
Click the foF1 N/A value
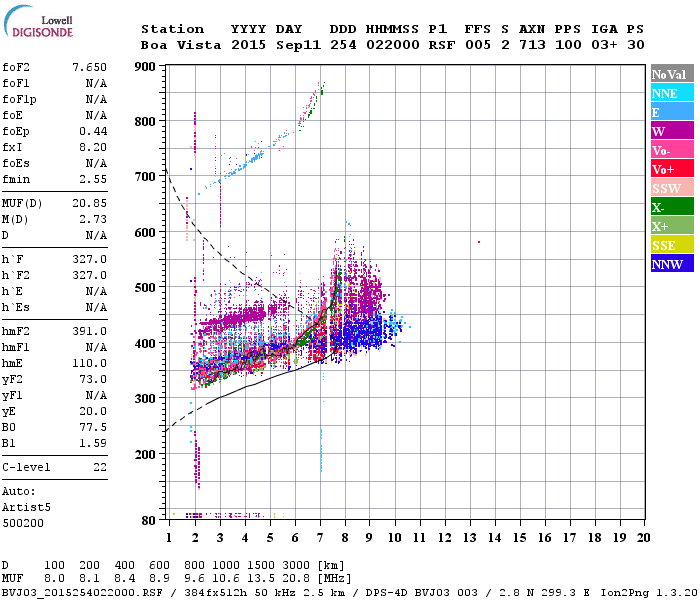click(96, 83)
